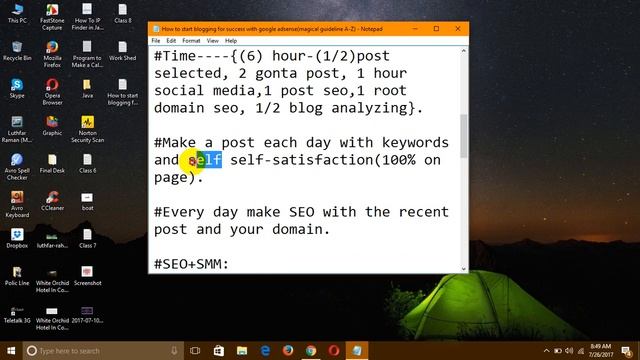
Task: Launch Google Chrome from the taskbar
Action: click(311, 351)
